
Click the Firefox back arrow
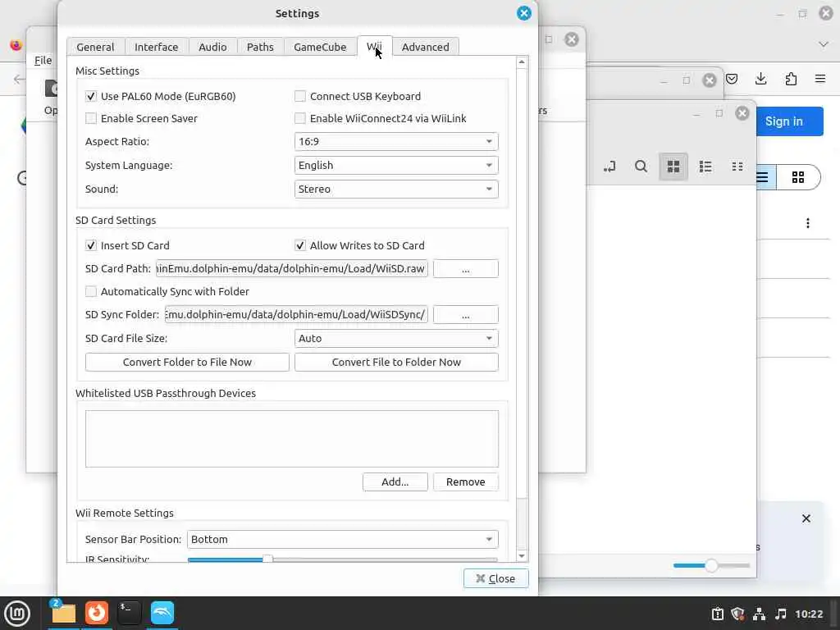coord(20,80)
